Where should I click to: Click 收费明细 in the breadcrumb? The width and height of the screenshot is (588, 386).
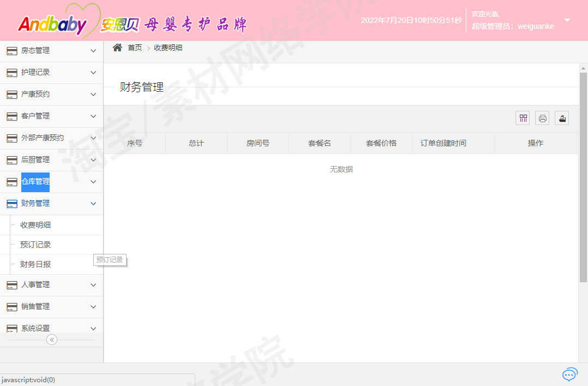[168, 47]
